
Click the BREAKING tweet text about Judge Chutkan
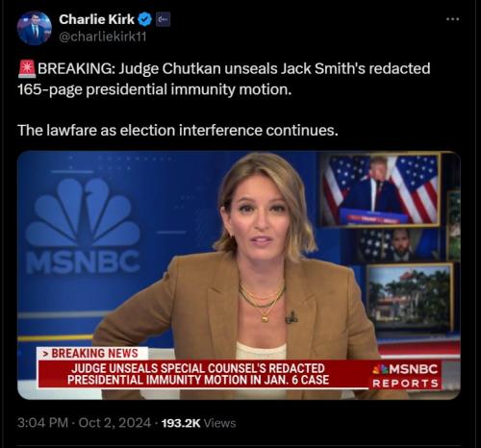(224, 79)
